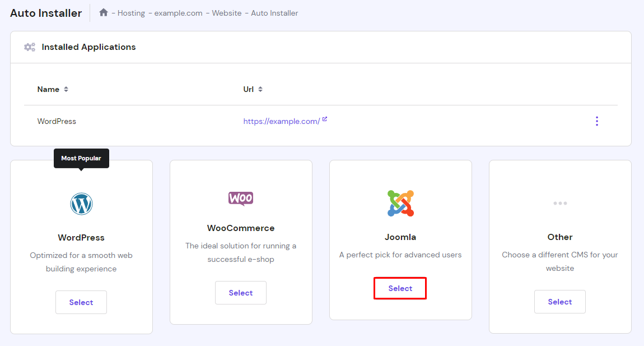The height and width of the screenshot is (346, 644).
Task: Click the Hosting breadcrumb entry
Action: [x=130, y=13]
